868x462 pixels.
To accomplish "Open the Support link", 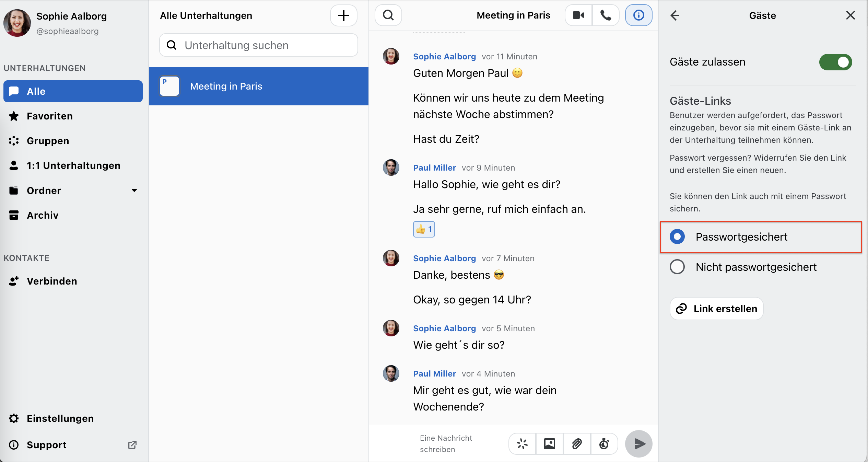I will [73, 445].
